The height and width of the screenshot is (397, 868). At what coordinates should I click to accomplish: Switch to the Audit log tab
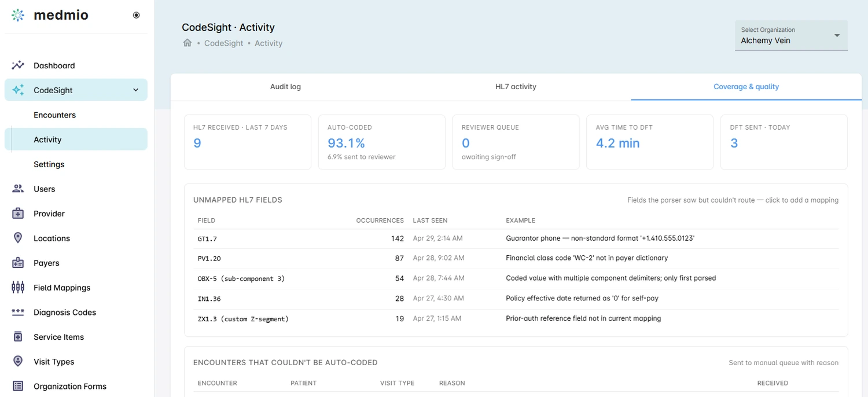tap(285, 87)
